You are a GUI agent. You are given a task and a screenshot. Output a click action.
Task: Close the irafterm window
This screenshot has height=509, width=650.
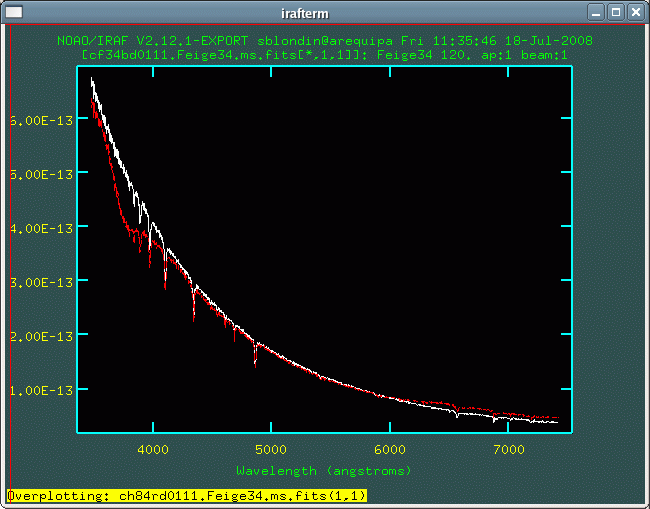(636, 12)
